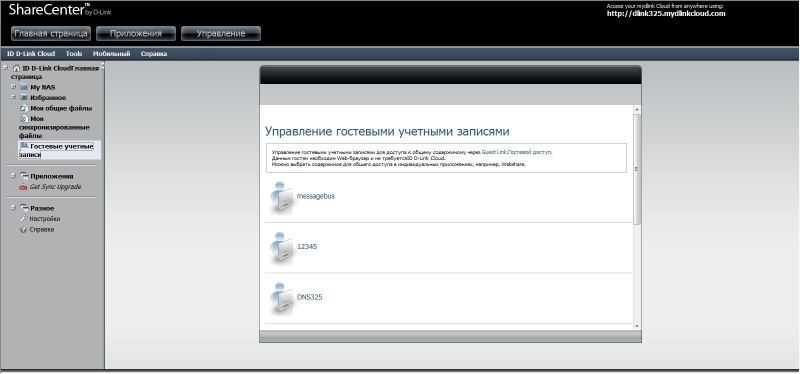This screenshot has height=374, width=800.
Task: Open the Управление top tab
Action: (221, 34)
